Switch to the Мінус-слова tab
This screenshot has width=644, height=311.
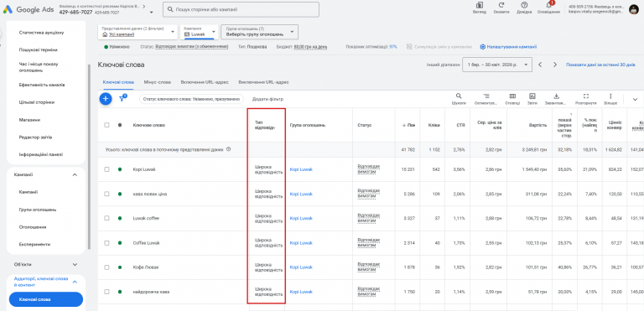(158, 82)
